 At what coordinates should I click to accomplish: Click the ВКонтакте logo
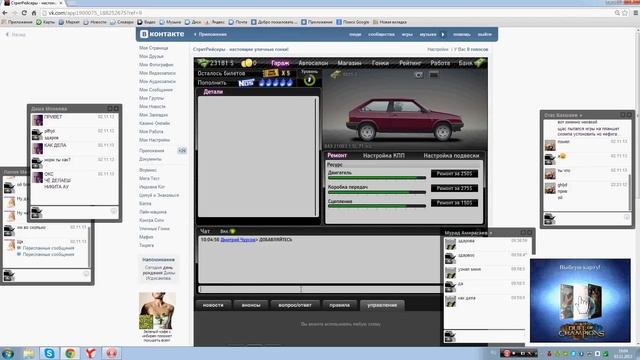click(162, 34)
